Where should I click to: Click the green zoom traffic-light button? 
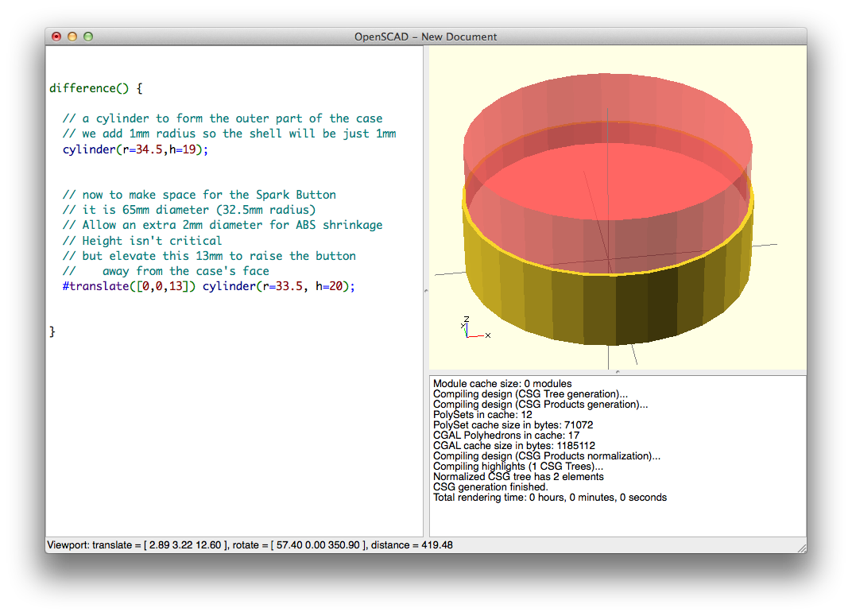(88, 37)
